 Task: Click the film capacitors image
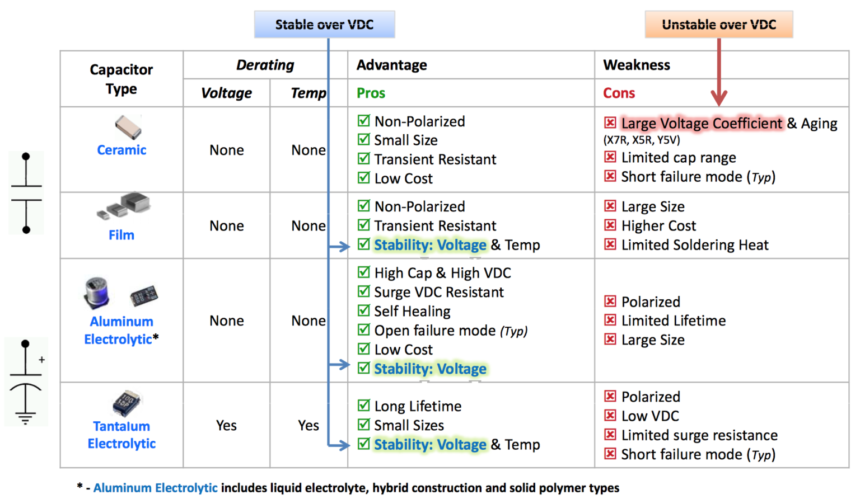[x=124, y=205]
